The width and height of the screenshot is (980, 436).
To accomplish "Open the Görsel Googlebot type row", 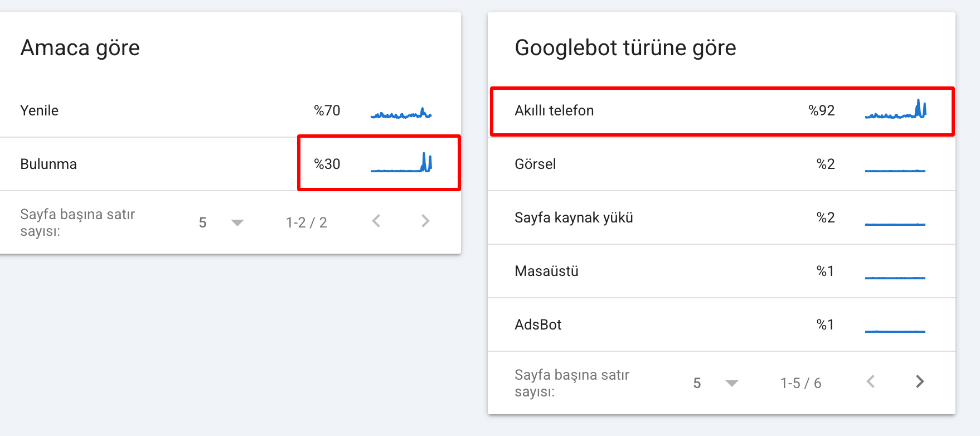I will (x=721, y=164).
